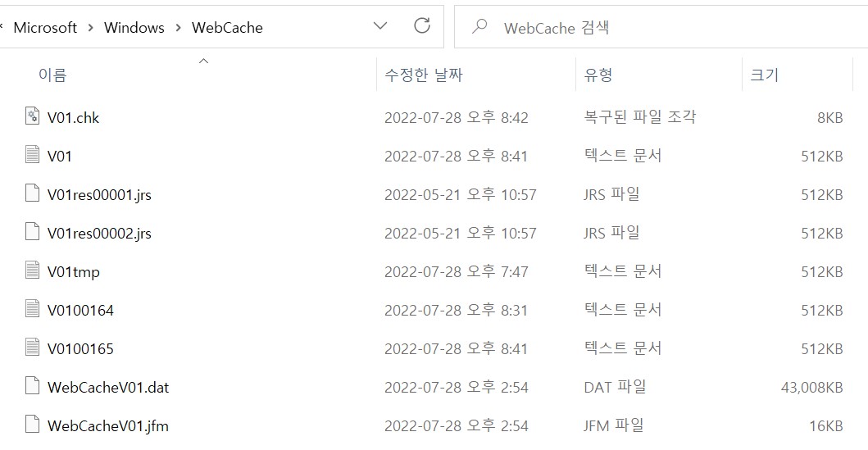Click the V0100165 file icon
The height and width of the screenshot is (450, 868).
[33, 347]
